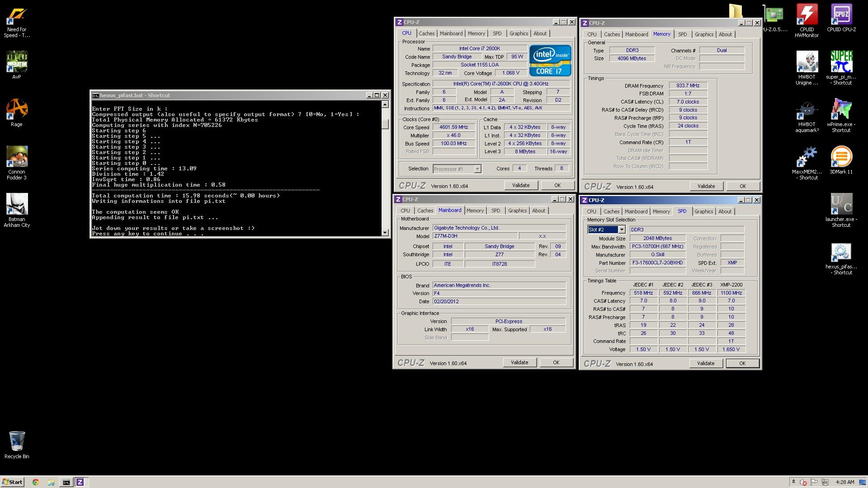
Task: Switch to Memory tab in SPD window
Action: (x=661, y=211)
